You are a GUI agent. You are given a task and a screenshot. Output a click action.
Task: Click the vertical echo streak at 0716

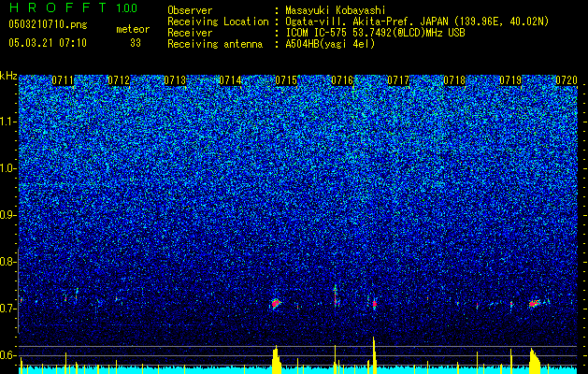[x=336, y=296]
